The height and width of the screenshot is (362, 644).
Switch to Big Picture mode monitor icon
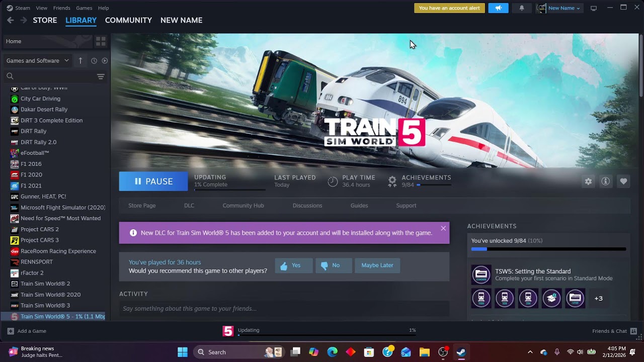pos(594,8)
